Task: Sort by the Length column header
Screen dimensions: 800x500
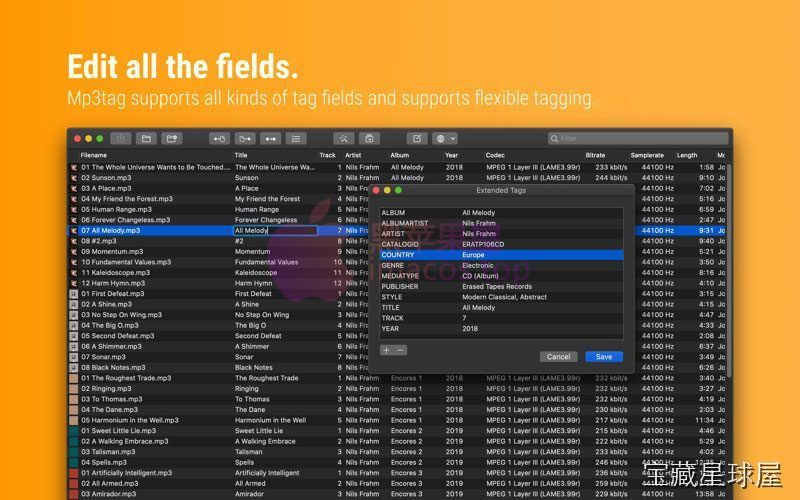Action: 687,155
